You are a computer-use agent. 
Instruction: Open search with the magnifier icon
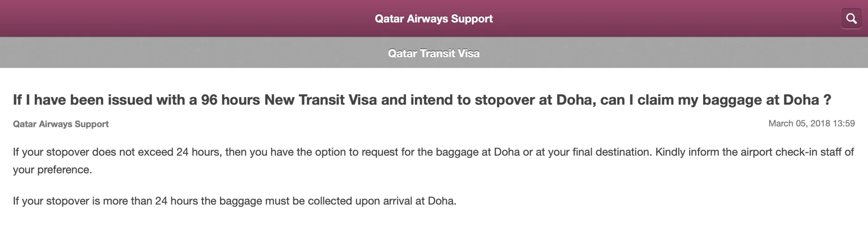851,19
